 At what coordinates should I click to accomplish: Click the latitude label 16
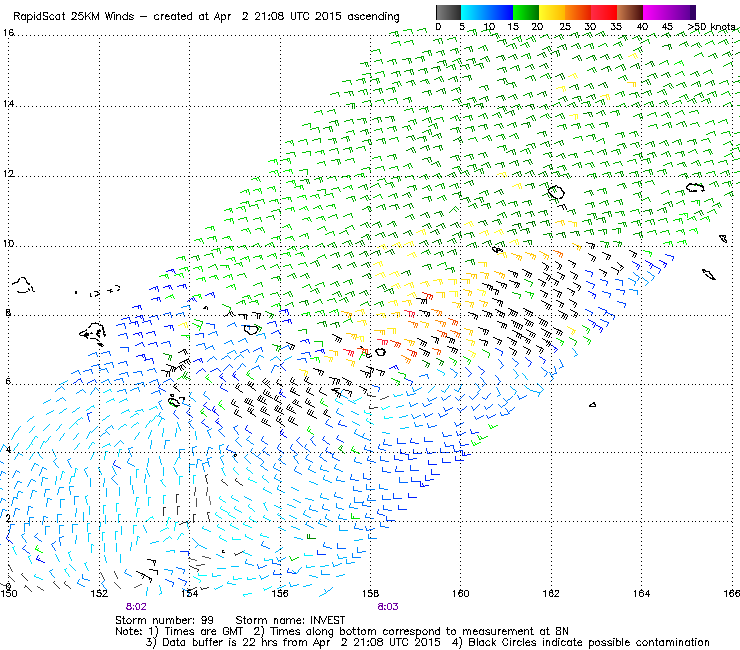click(x=8, y=33)
